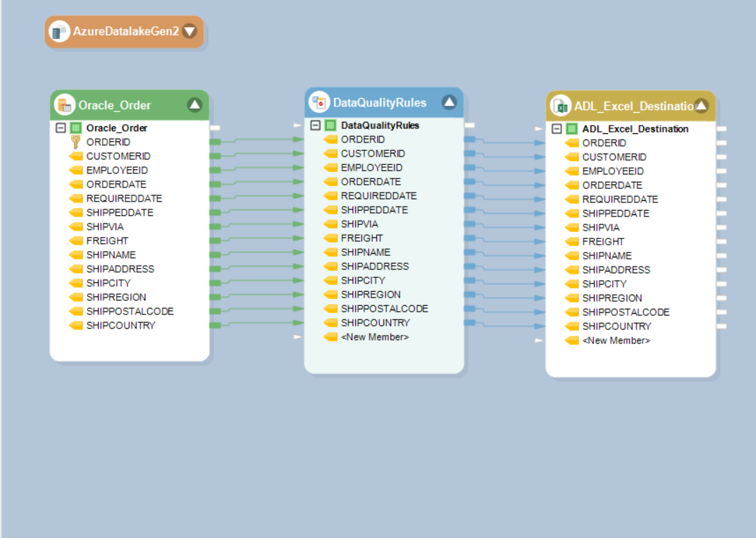756x538 pixels.
Task: Click the Oracle table icon on Oracle_Order header
Action: [64, 104]
